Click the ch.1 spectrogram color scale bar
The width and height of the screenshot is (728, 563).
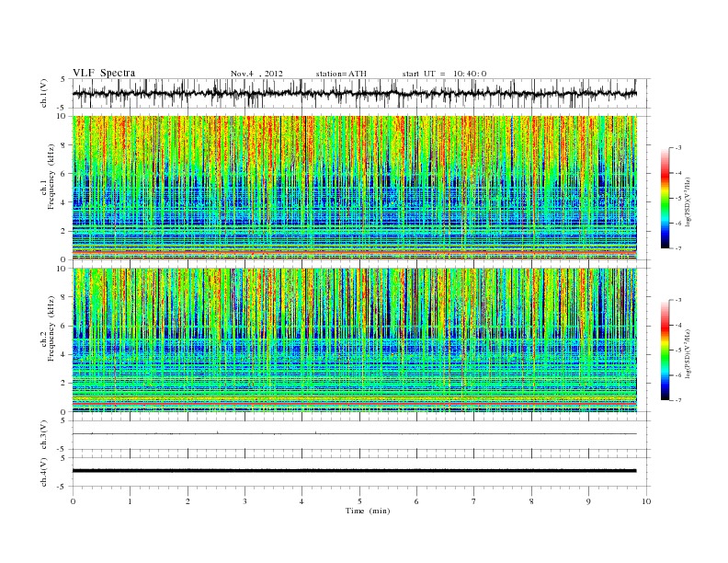pos(665,198)
